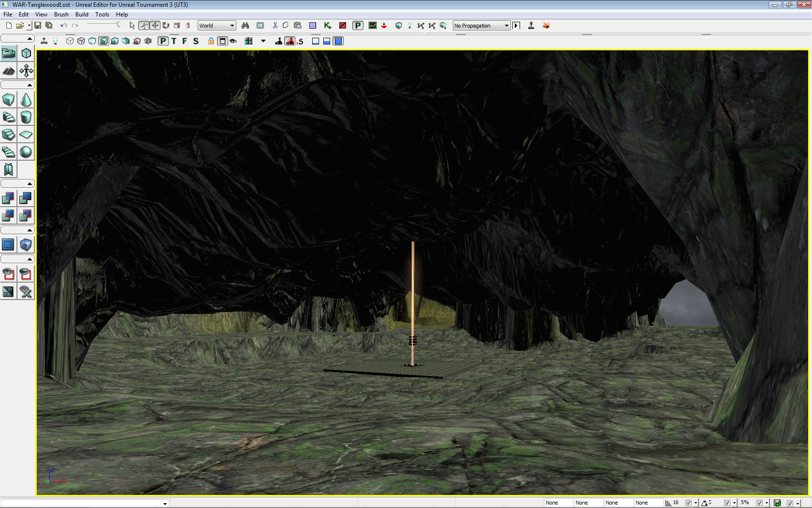Open the Help menu
Image resolution: width=812 pixels, height=508 pixels.
(122, 15)
